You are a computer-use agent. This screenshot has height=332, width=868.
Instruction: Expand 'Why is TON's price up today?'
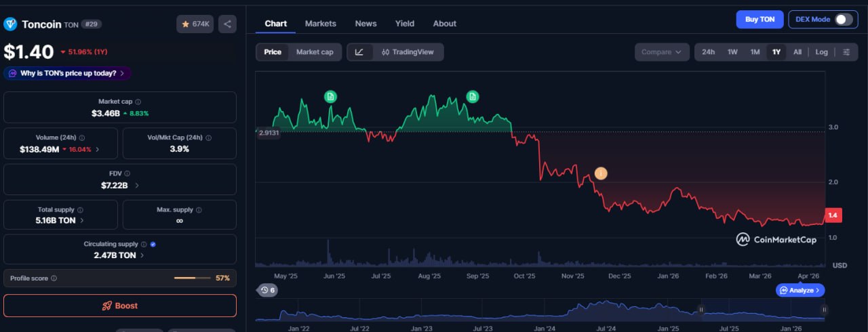click(68, 73)
